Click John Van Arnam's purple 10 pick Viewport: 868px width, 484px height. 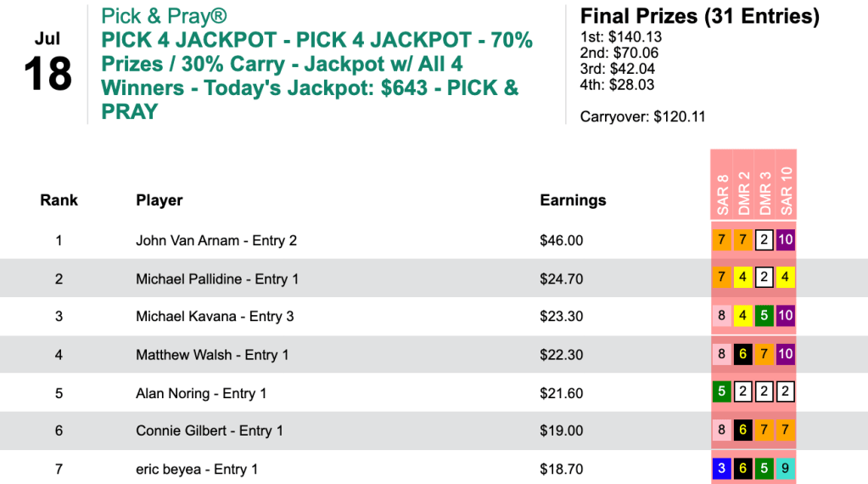coord(786,240)
